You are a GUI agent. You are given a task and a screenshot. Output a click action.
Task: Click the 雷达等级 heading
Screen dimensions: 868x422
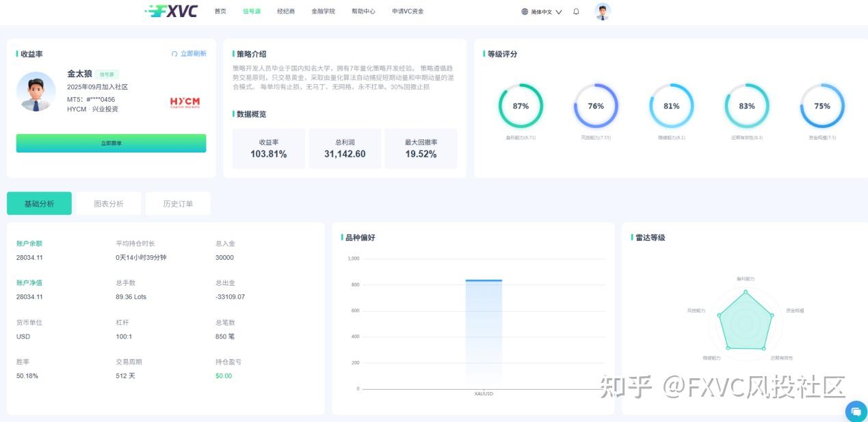click(x=650, y=237)
